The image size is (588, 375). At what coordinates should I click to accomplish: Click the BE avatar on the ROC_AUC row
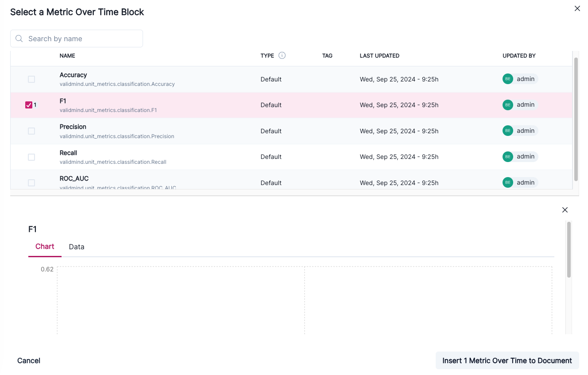[x=507, y=182]
